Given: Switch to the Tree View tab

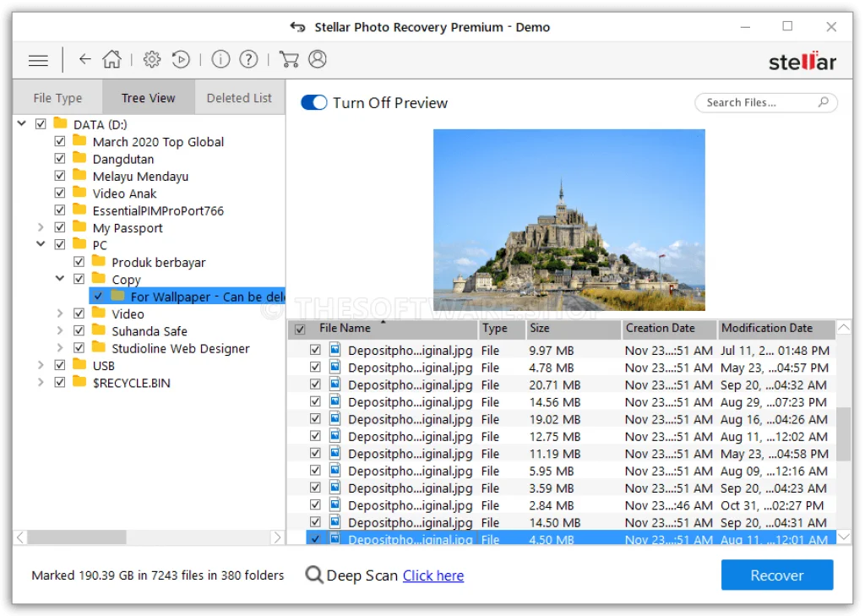Looking at the screenshot, I should click(x=149, y=98).
